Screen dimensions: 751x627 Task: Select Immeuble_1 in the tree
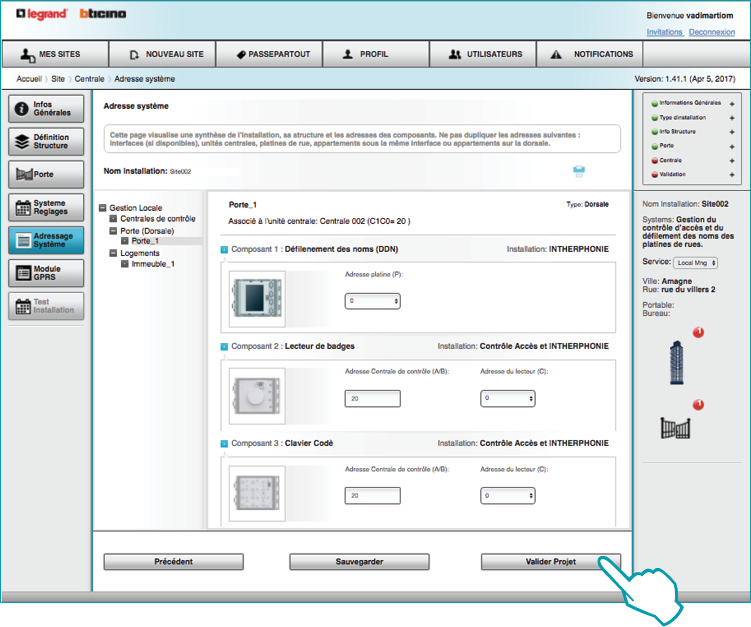152,264
